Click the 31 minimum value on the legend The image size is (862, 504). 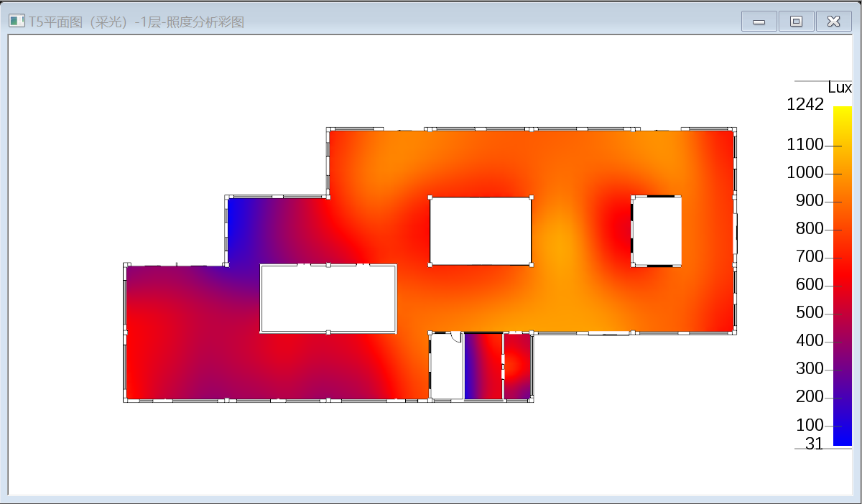pos(814,444)
